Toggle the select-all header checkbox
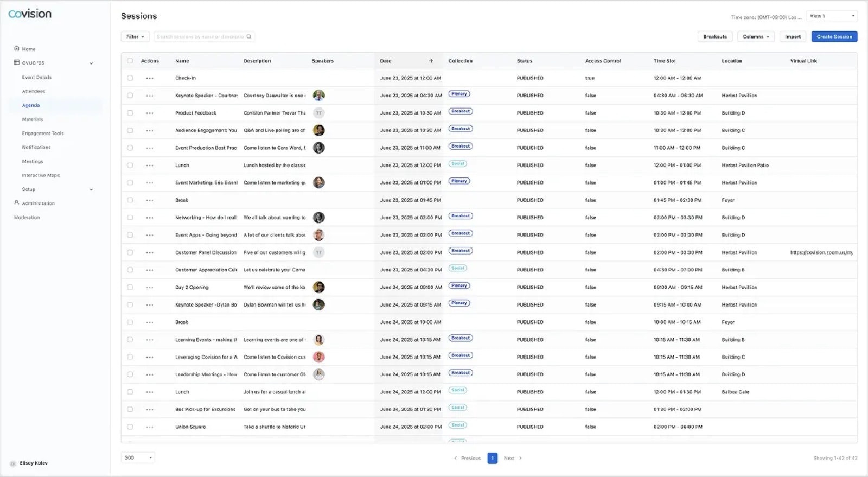 pyautogui.click(x=130, y=61)
